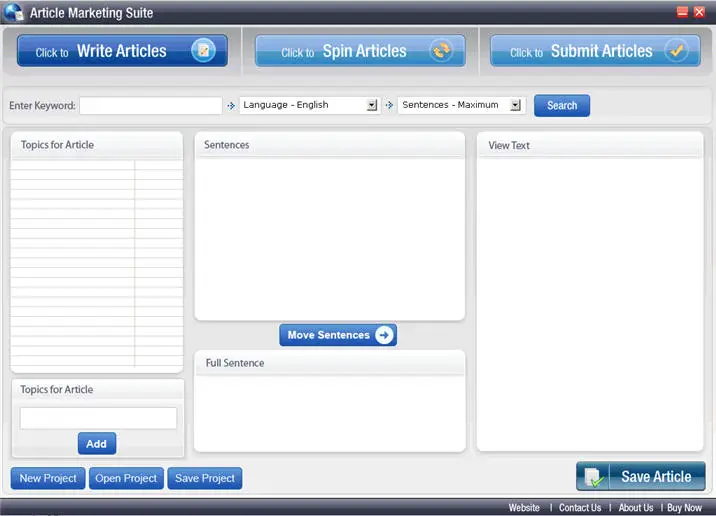
Task: Open the Language - English dropdown
Action: [310, 105]
